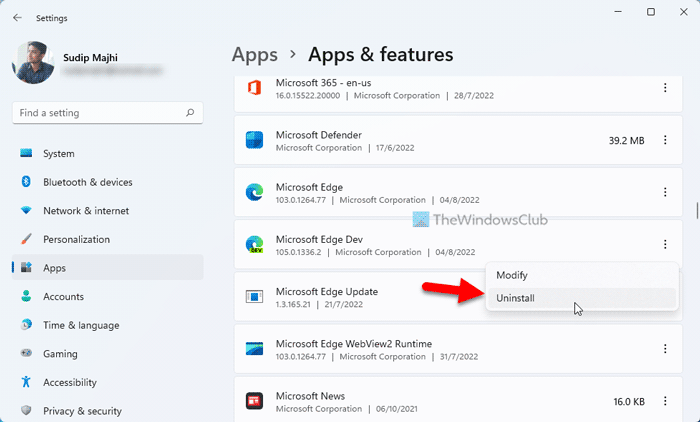Click the Find a setting search box
This screenshot has width=700, height=422.
click(x=108, y=113)
